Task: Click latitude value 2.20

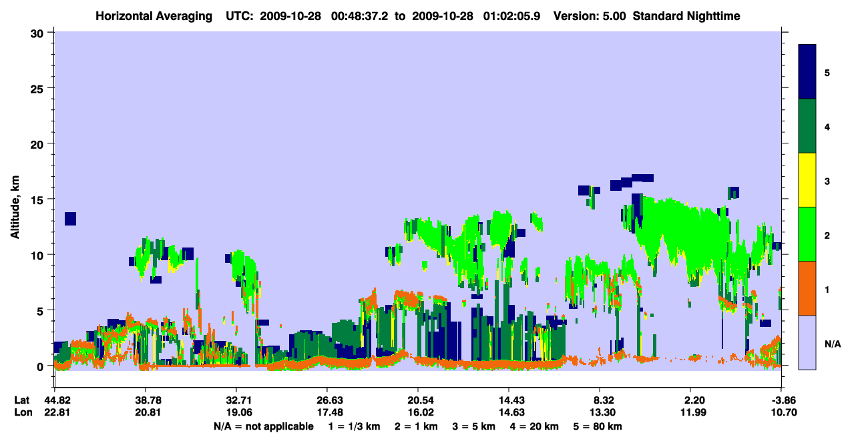Action: point(694,400)
